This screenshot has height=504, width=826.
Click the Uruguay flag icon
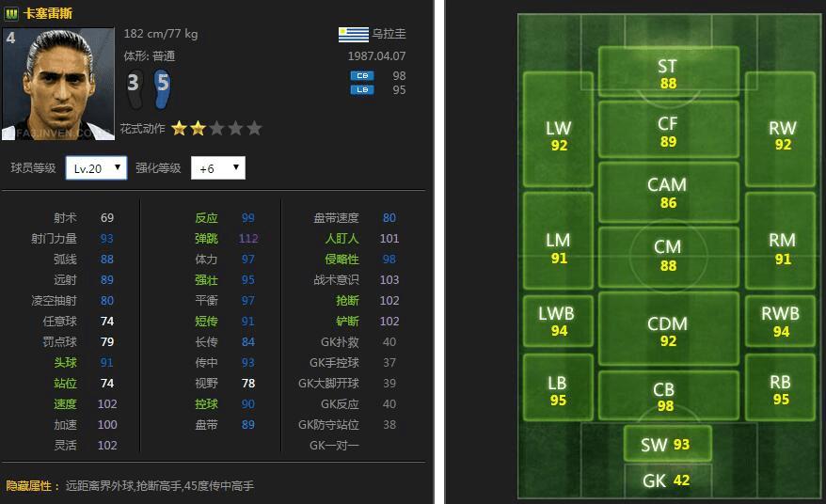353,34
